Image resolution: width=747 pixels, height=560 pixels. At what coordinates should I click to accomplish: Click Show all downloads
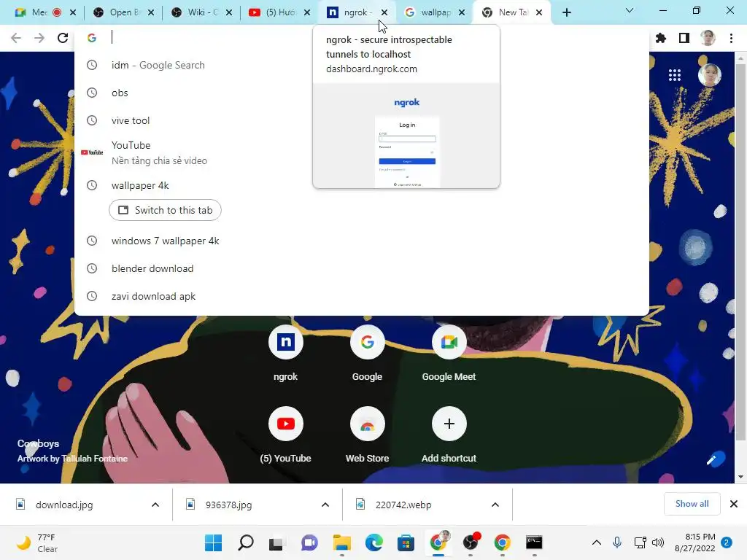tap(692, 504)
